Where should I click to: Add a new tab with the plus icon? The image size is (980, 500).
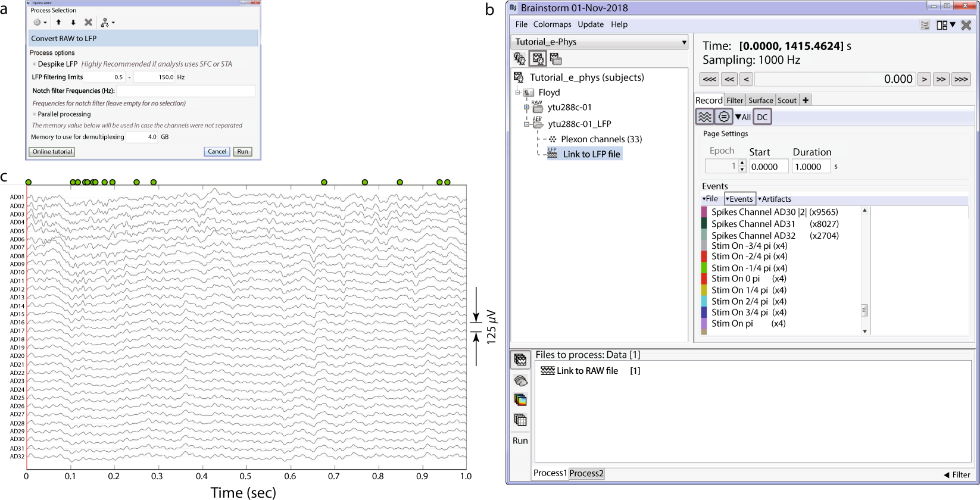[806, 100]
